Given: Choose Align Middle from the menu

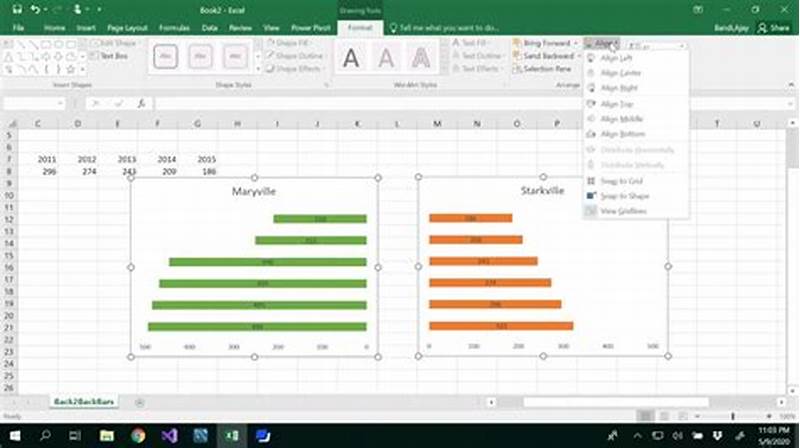Looking at the screenshot, I should point(636,119).
